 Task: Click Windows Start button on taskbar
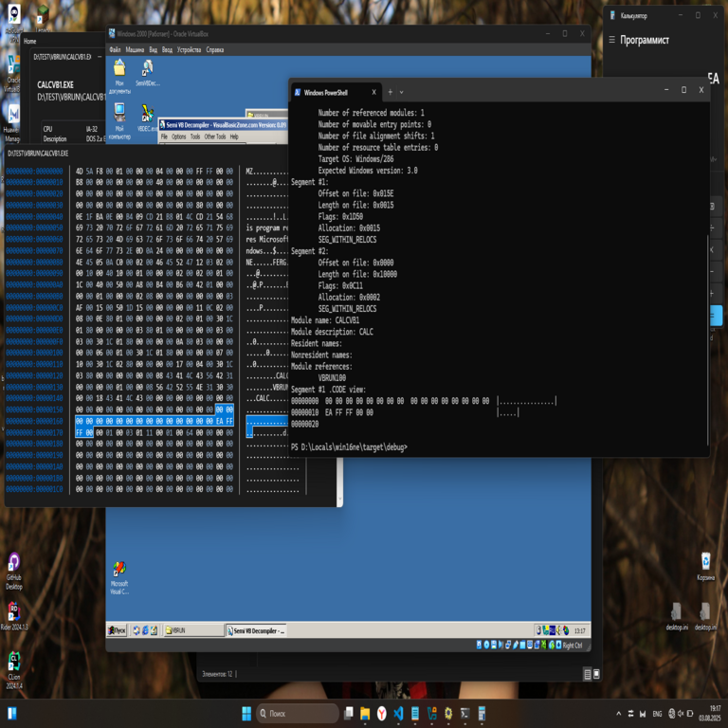pos(246,713)
